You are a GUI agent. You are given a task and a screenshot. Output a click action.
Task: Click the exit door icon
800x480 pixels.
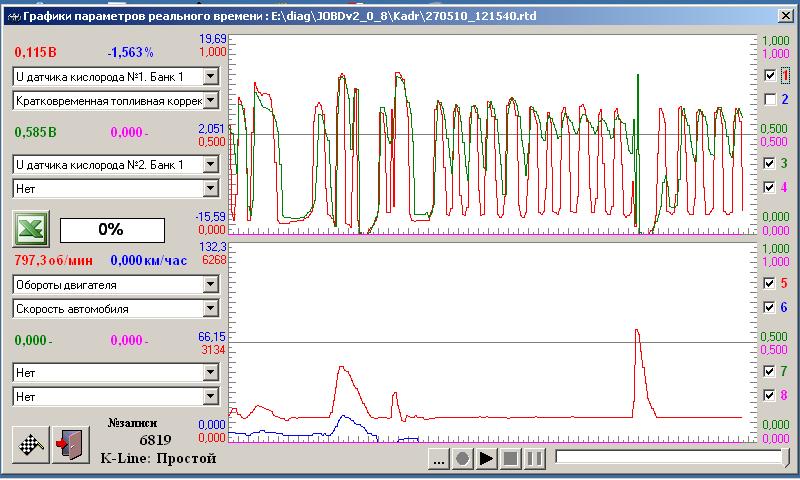(x=69, y=445)
